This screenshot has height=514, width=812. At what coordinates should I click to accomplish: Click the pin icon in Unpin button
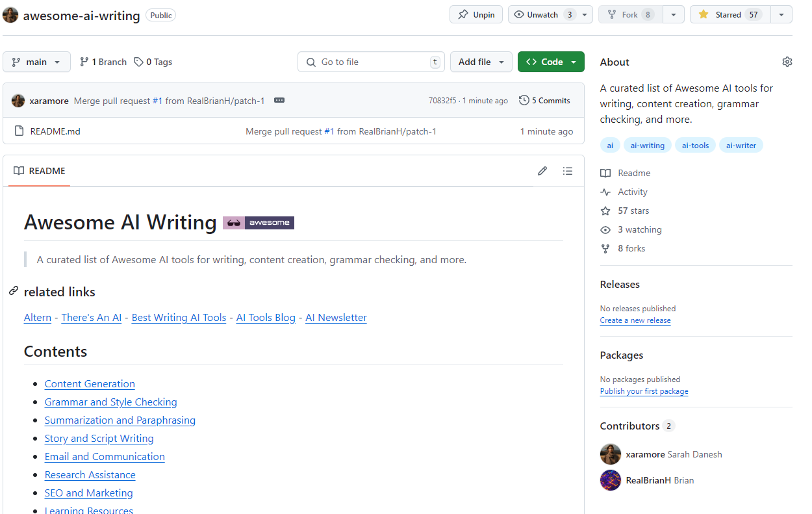click(x=463, y=15)
